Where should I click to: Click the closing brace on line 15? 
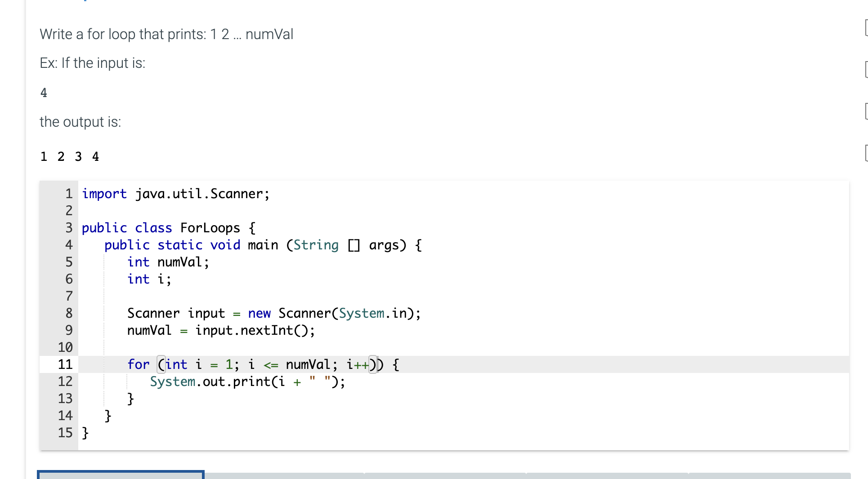(85, 433)
